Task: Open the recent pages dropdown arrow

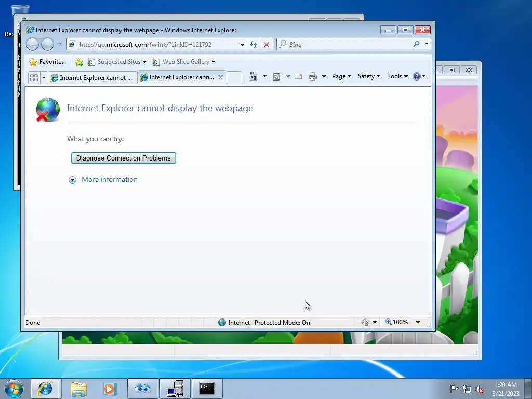Action: point(59,44)
